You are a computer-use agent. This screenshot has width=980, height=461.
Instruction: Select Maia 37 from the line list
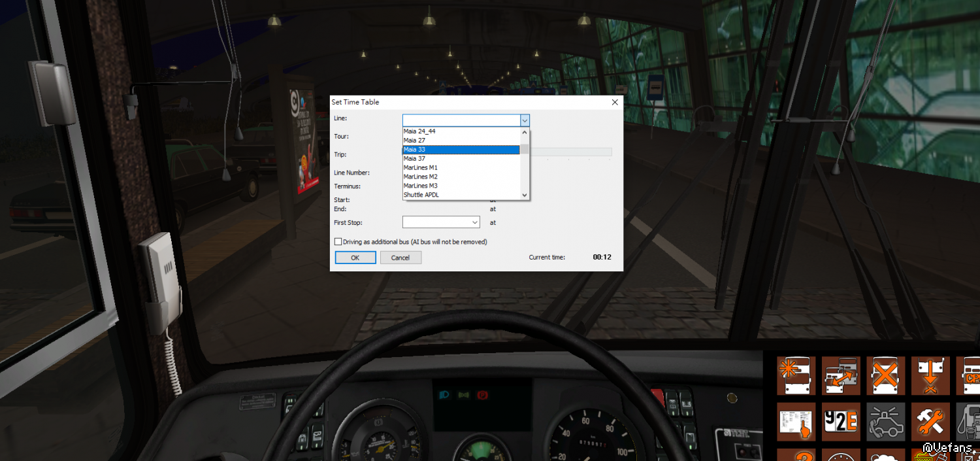pos(461,159)
